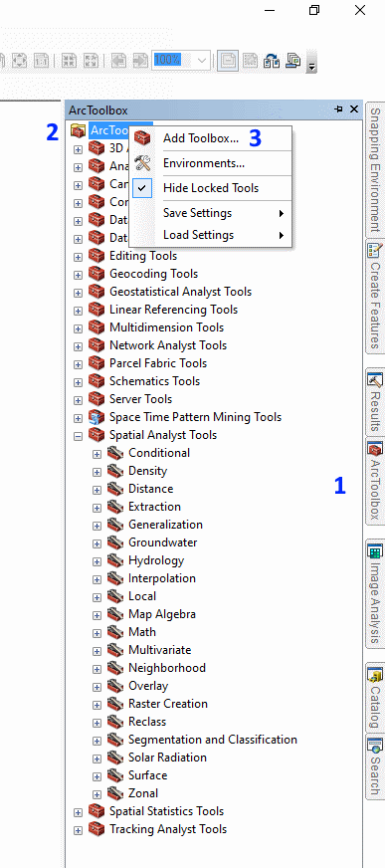Select the Space Time Pattern Mining toolbox icon

pyautogui.click(x=96, y=417)
